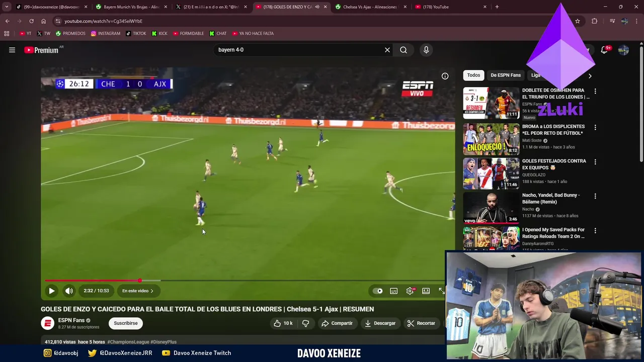Open the TIKTOK bookmark
The height and width of the screenshot is (362, 644).
(x=136, y=34)
